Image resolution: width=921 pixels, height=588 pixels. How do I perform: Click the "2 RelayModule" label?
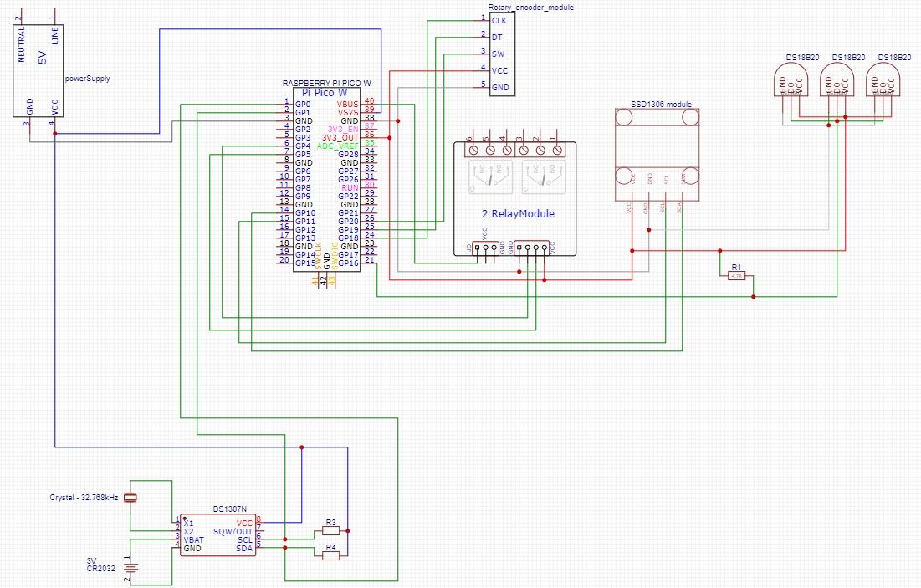[x=518, y=214]
